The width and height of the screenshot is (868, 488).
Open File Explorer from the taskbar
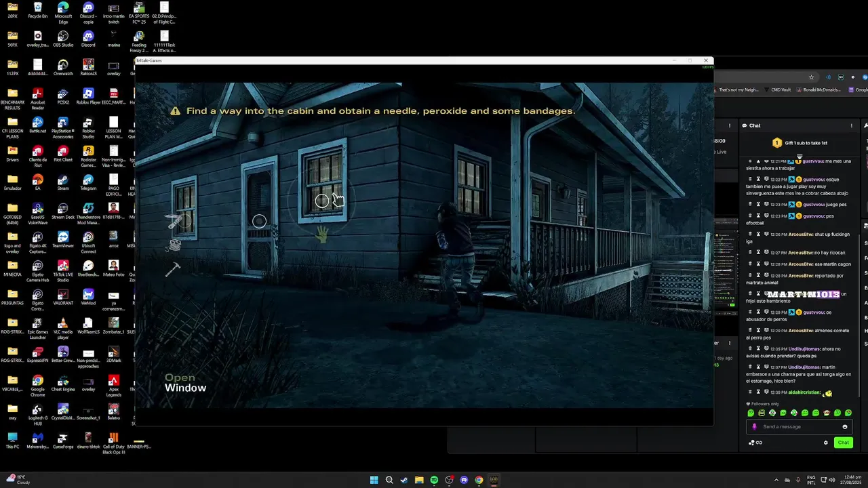[x=419, y=480]
